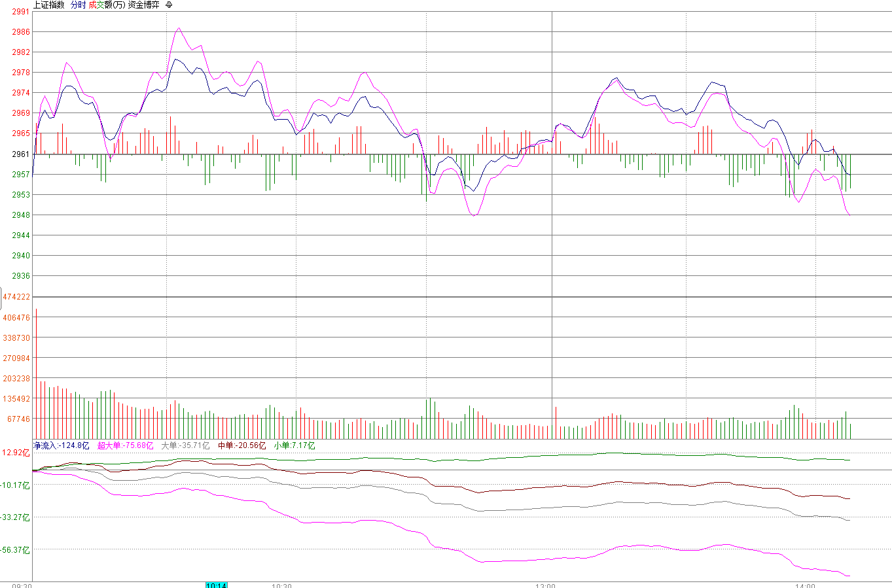Click the 09:30 time axis label
Image resolution: width=892 pixels, height=588 pixels.
pyautogui.click(x=22, y=585)
